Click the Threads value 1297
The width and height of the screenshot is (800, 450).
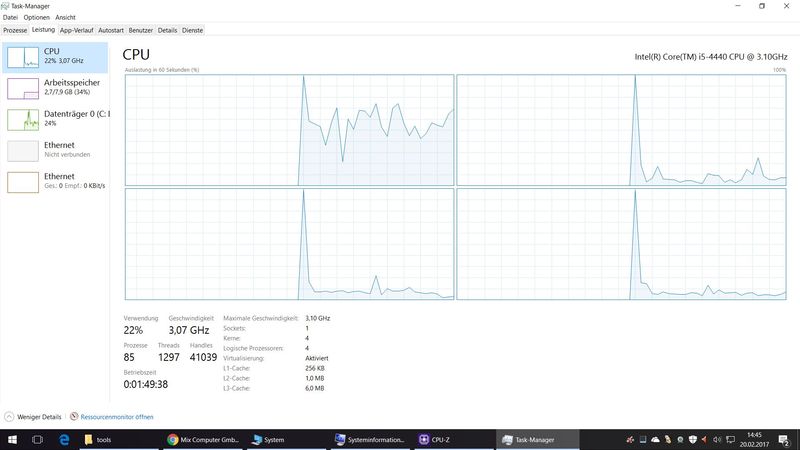(x=169, y=357)
